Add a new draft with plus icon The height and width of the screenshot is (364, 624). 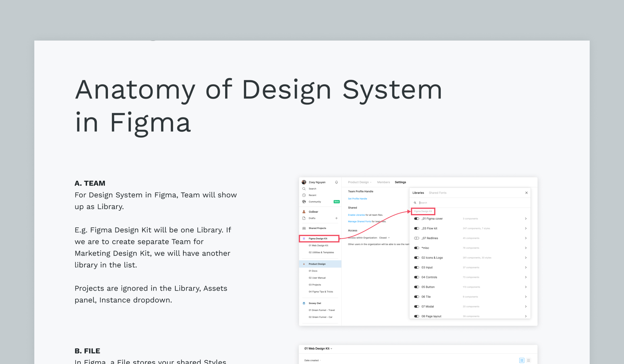[x=336, y=218]
